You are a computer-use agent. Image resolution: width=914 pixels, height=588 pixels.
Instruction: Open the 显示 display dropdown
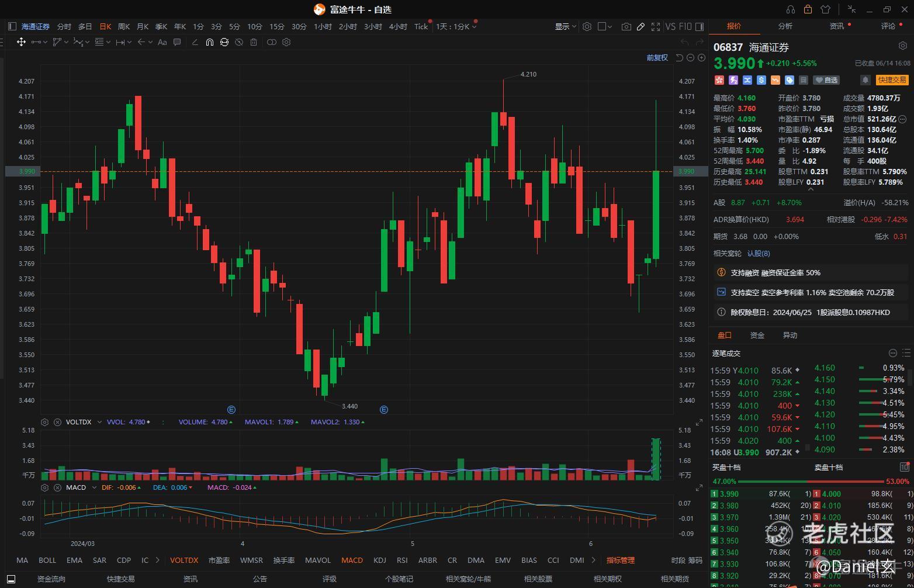(565, 26)
